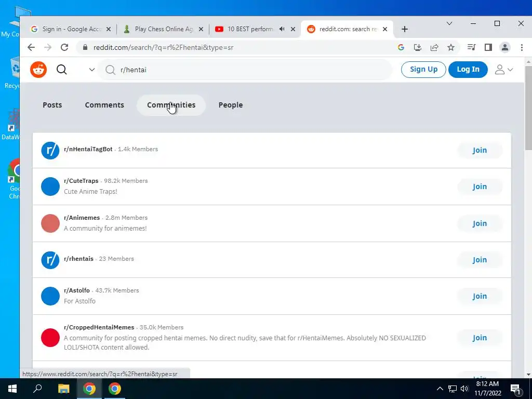Click the Reddit logo icon
This screenshot has height=399, width=532.
click(38, 70)
